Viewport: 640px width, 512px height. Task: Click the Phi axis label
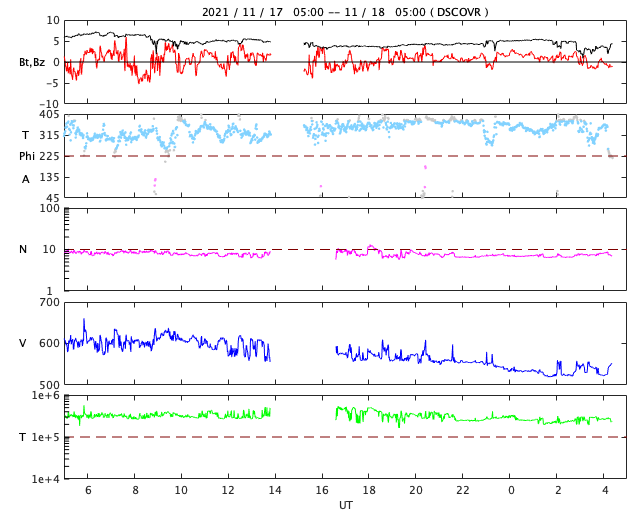click(x=29, y=156)
